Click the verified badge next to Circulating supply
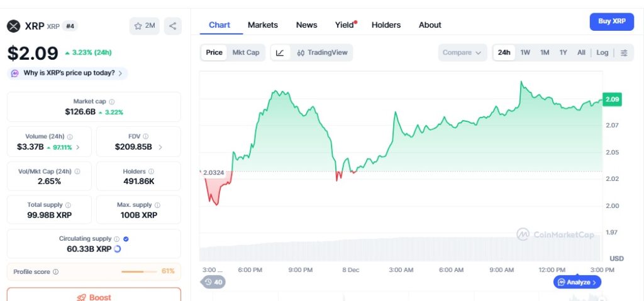644x301 pixels. pyautogui.click(x=126, y=239)
